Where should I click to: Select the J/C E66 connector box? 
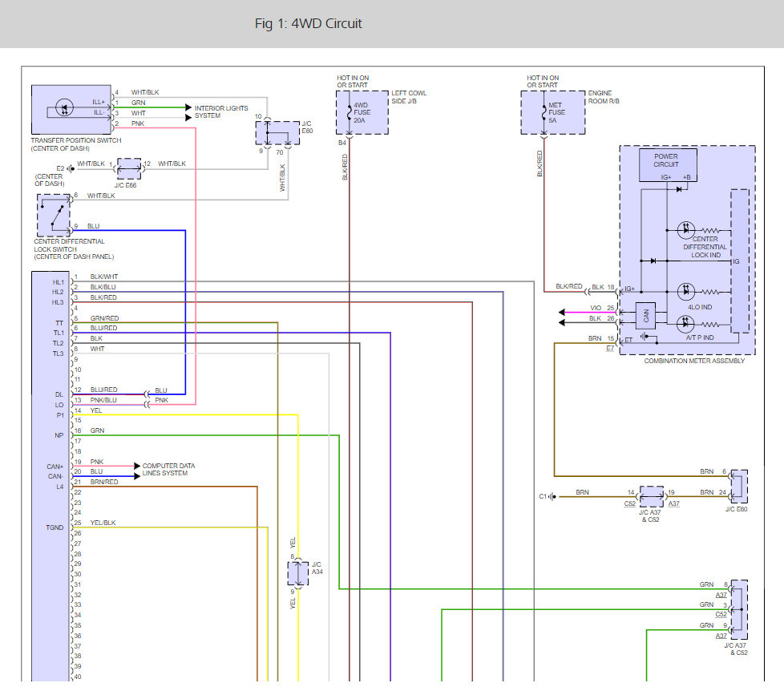click(x=128, y=168)
